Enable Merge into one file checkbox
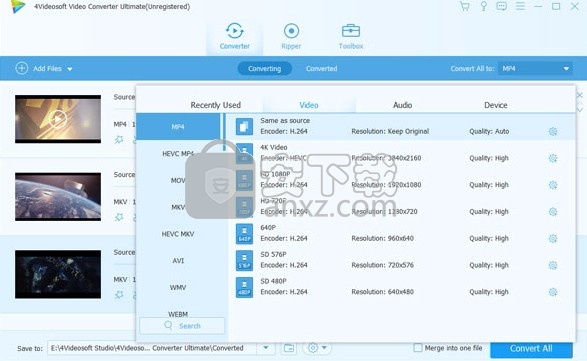 coord(417,348)
